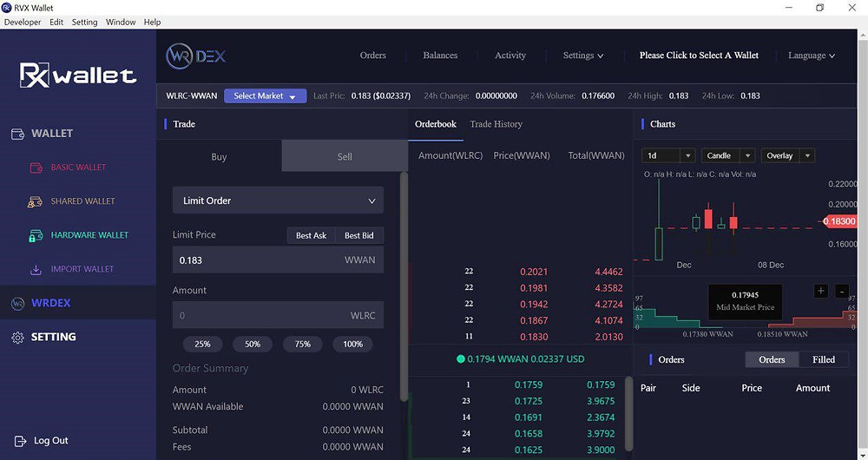Open the Select Market dropdown
This screenshot has height=460, width=868.
coord(265,95)
